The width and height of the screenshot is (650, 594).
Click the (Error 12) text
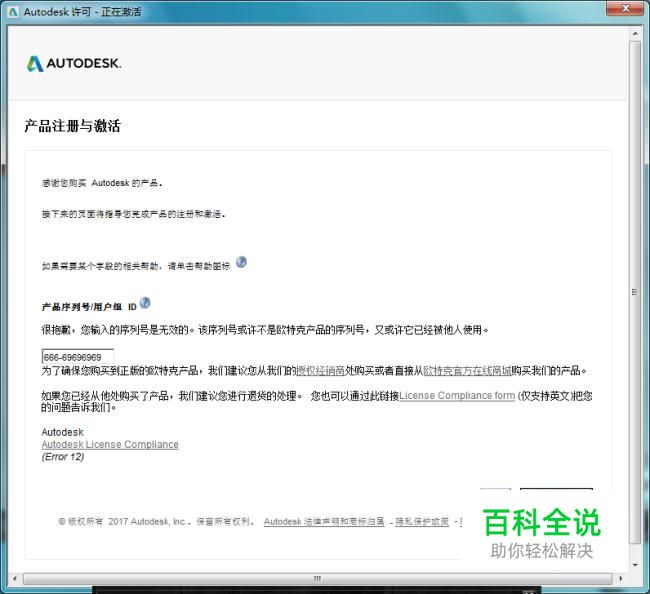[x=63, y=457]
